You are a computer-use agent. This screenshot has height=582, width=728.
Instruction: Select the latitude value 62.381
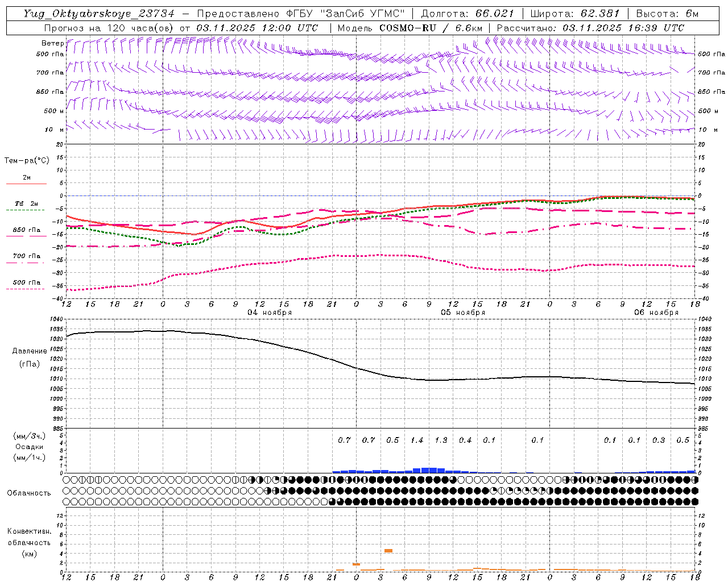click(x=599, y=14)
